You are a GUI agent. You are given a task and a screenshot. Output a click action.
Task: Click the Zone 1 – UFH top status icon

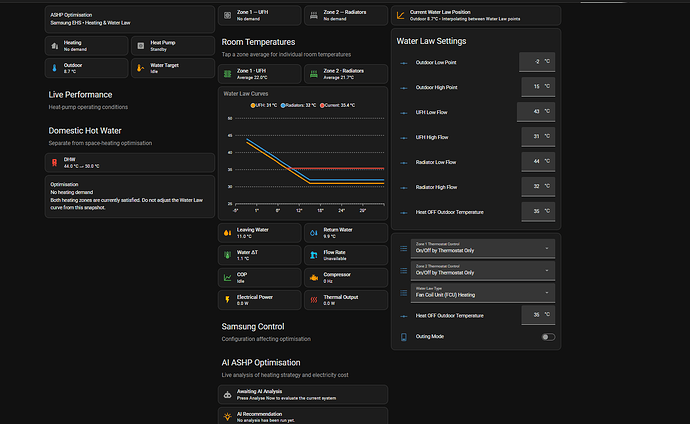(228, 15)
